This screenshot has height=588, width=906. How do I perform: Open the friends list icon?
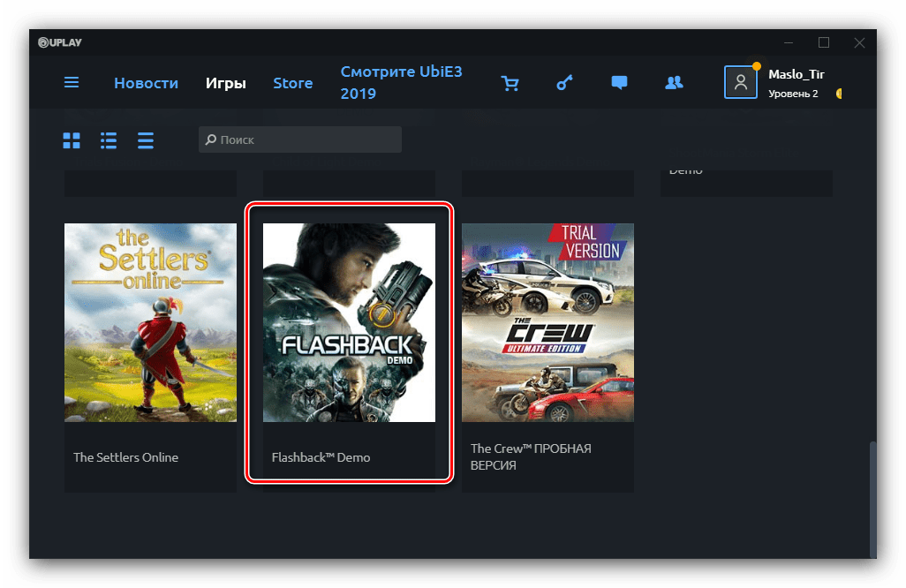click(674, 83)
